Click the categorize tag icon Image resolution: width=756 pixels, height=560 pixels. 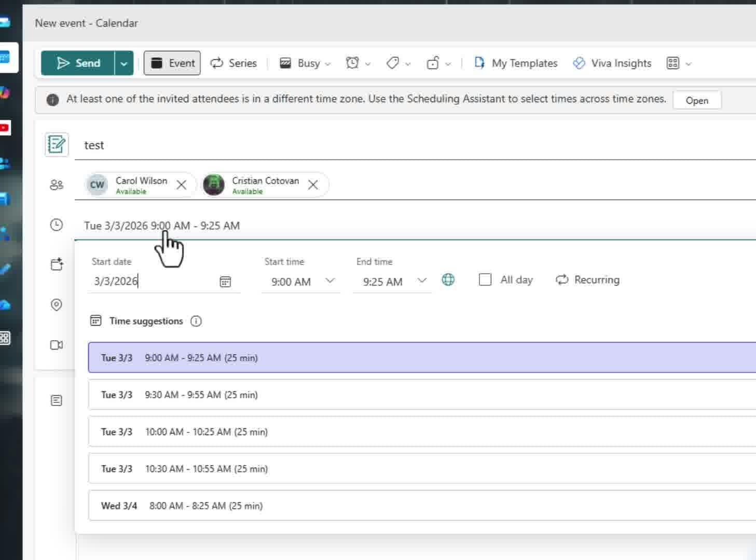[392, 63]
